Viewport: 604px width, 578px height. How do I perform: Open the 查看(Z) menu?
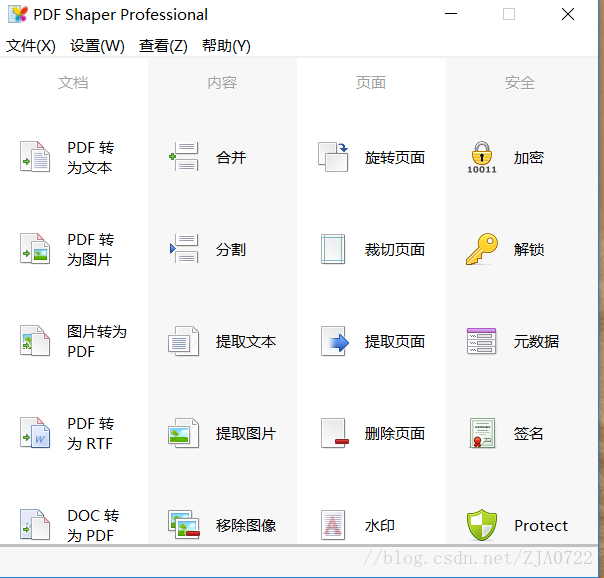pyautogui.click(x=163, y=46)
